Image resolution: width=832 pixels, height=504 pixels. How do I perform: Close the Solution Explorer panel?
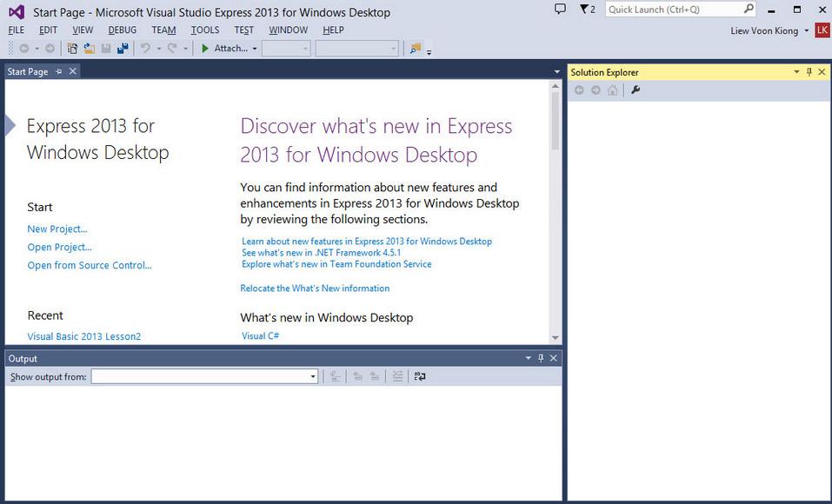[x=822, y=71]
